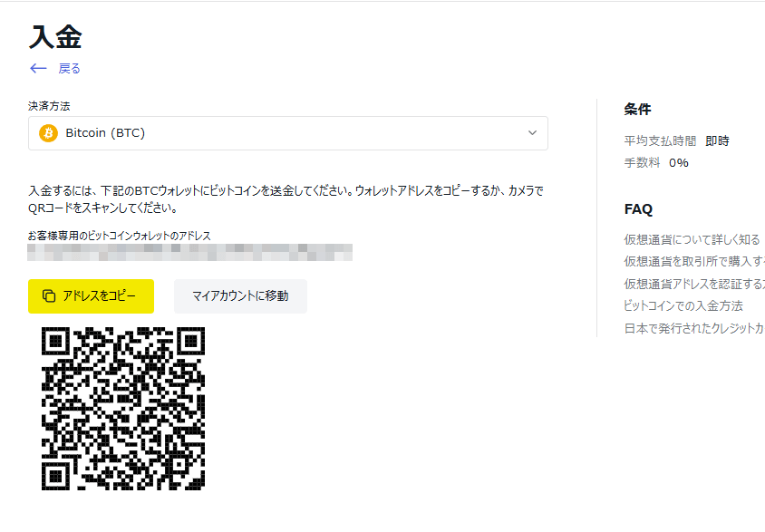Go back via the 戻る link

[x=69, y=68]
